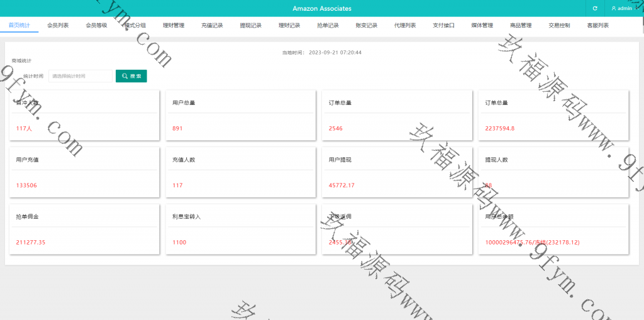Switch to the 代理列表 tab
This screenshot has height=320, width=644.
tap(405, 25)
